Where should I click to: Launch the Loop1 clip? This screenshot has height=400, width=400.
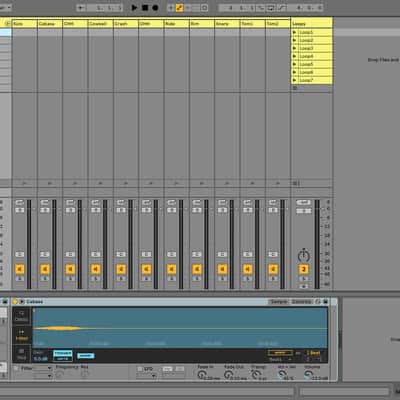(295, 32)
